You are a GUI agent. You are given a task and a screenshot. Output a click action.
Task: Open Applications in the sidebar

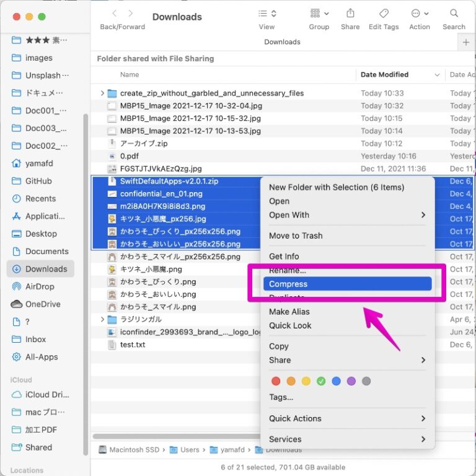(x=40, y=216)
